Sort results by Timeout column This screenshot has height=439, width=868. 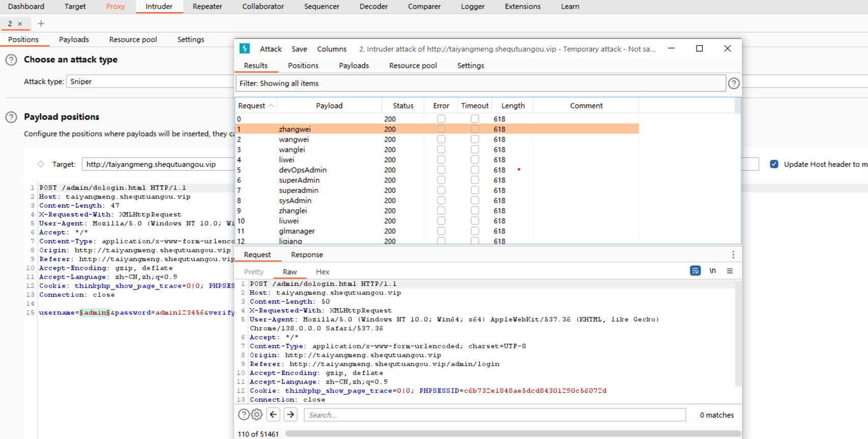(x=475, y=105)
